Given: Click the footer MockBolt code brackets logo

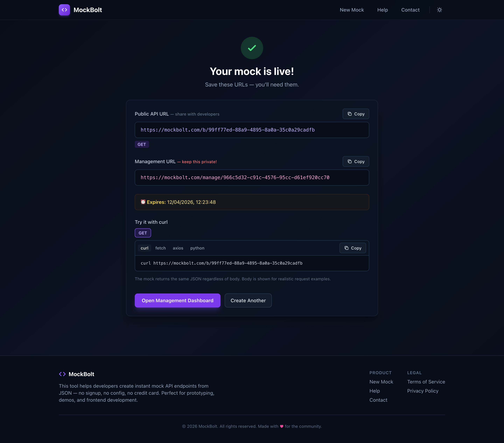Looking at the screenshot, I should tap(62, 374).
